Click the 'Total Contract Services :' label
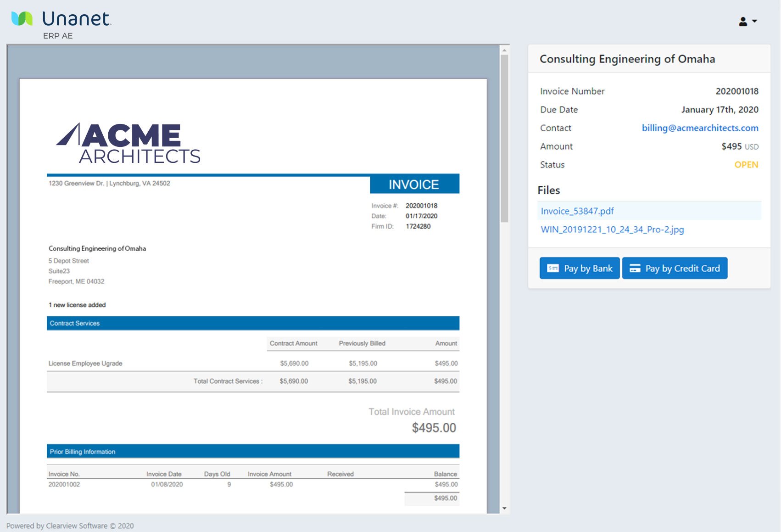Image resolution: width=781 pixels, height=532 pixels. click(x=228, y=381)
